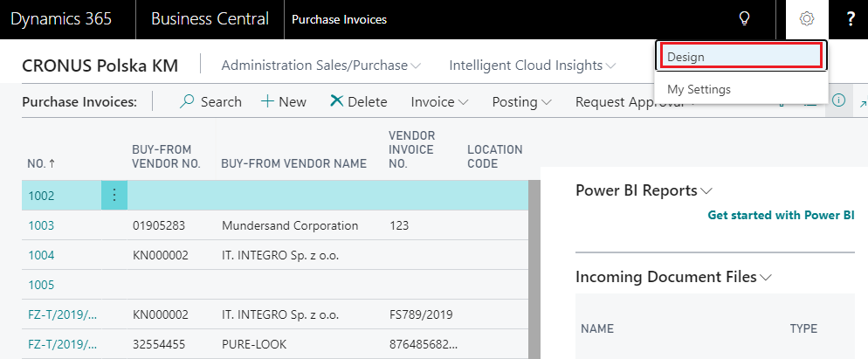Collapse the Incoming Document Files section
The height and width of the screenshot is (359, 868).
(x=673, y=277)
